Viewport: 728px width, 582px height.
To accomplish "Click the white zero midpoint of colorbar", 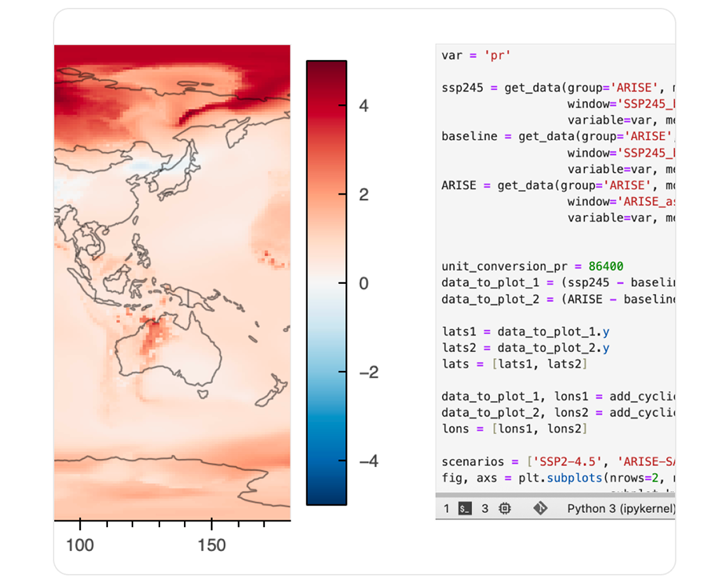I will 326,283.
